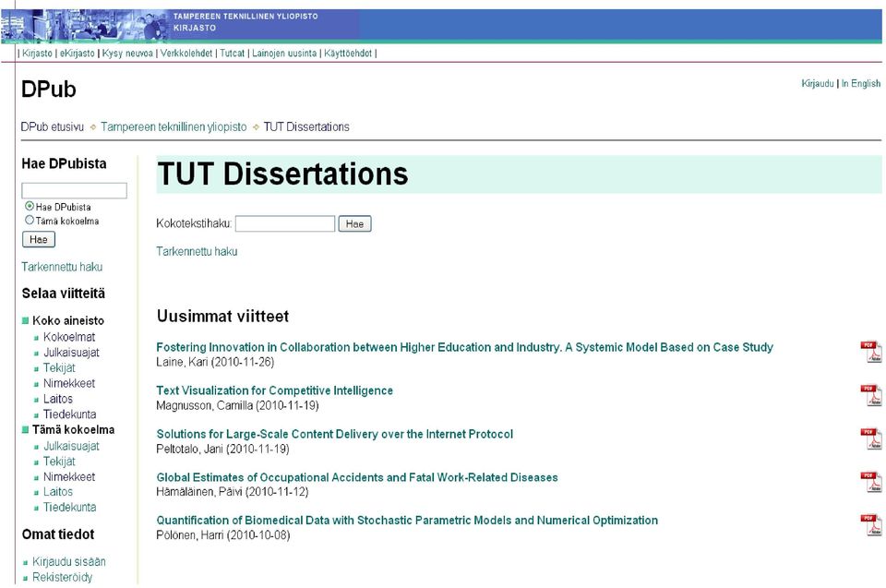886x588 pixels.
Task: Click author line 'Magnusson, Camilla (2010-11-19)'
Action: pos(237,405)
